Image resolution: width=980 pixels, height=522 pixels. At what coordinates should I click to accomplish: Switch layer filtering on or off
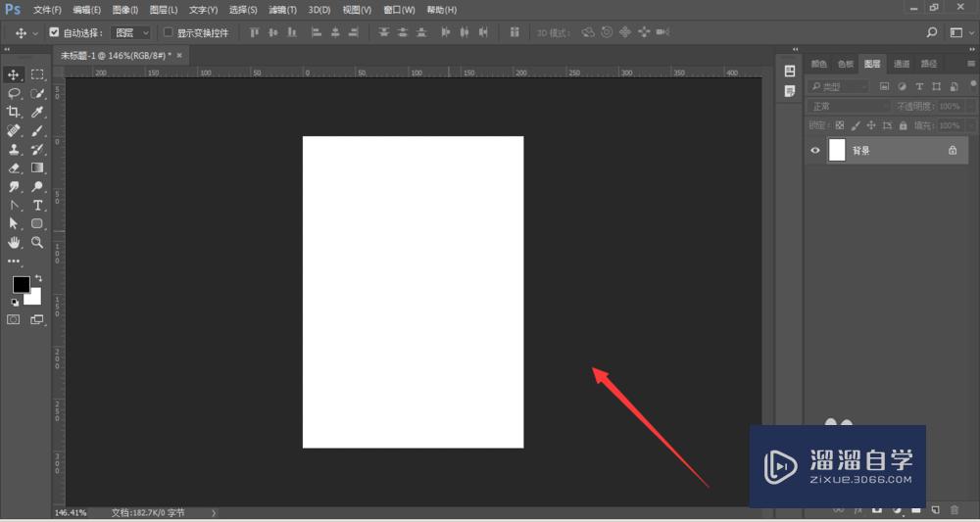(973, 83)
